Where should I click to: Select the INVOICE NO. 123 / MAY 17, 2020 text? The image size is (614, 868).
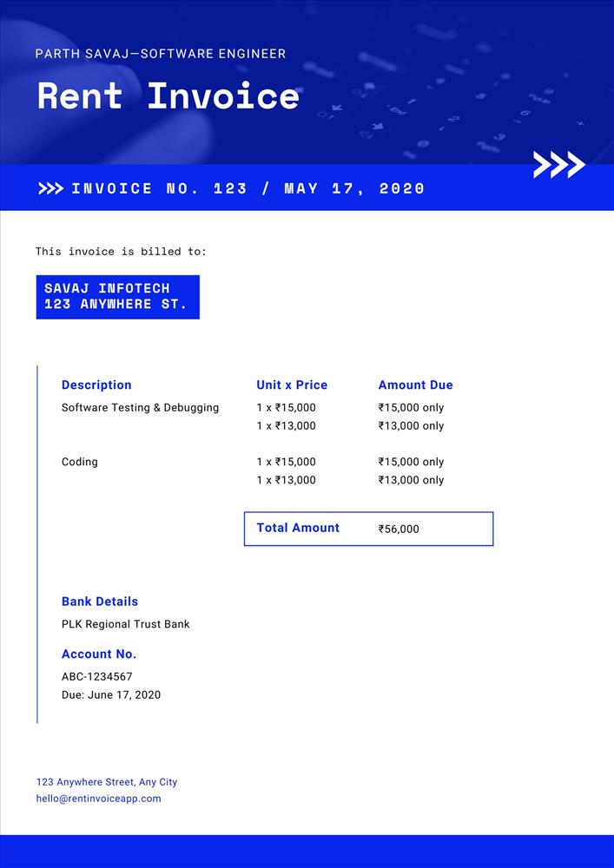248,188
